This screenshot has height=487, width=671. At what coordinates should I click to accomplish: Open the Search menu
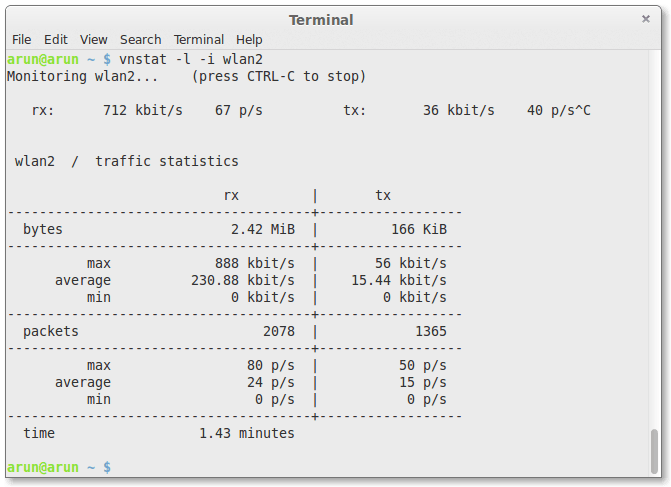[140, 39]
